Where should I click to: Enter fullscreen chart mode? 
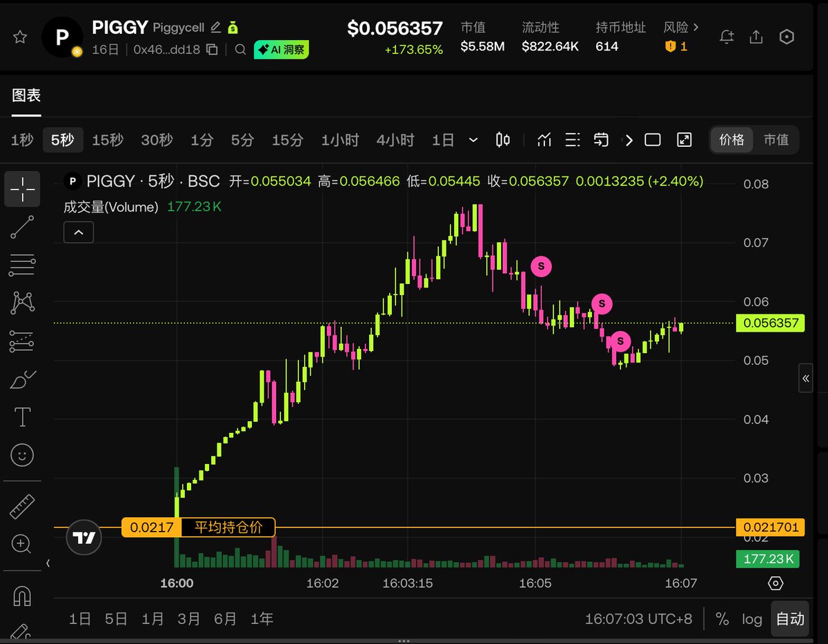(684, 140)
